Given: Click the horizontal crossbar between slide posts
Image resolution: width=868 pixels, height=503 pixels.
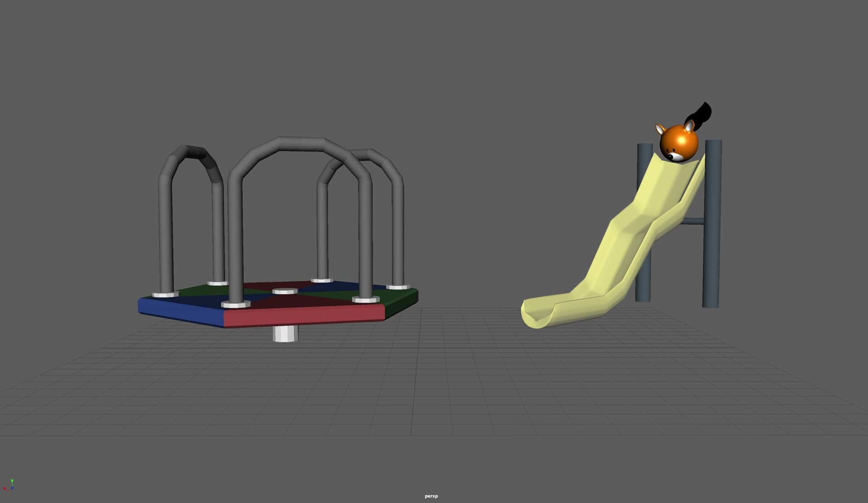Looking at the screenshot, I should (x=692, y=222).
